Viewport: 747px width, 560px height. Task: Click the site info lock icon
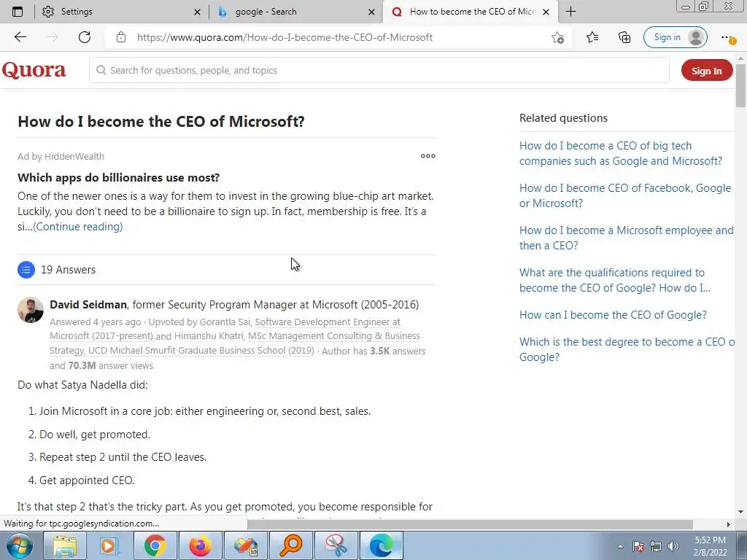pyautogui.click(x=121, y=37)
